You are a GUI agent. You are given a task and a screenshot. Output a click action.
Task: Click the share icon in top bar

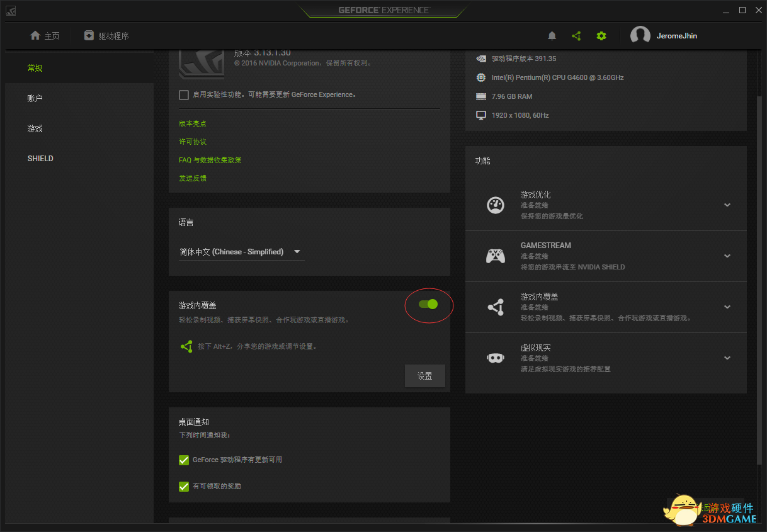point(576,36)
